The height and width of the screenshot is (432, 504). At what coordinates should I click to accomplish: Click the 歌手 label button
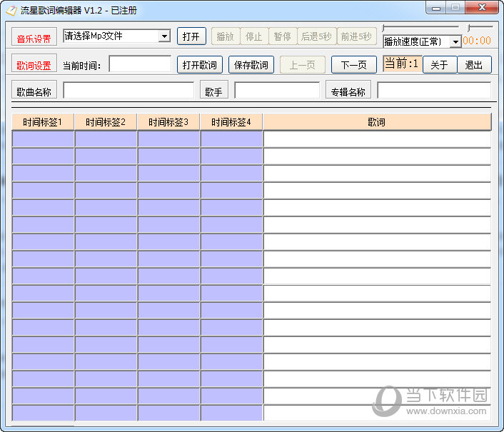pos(214,90)
